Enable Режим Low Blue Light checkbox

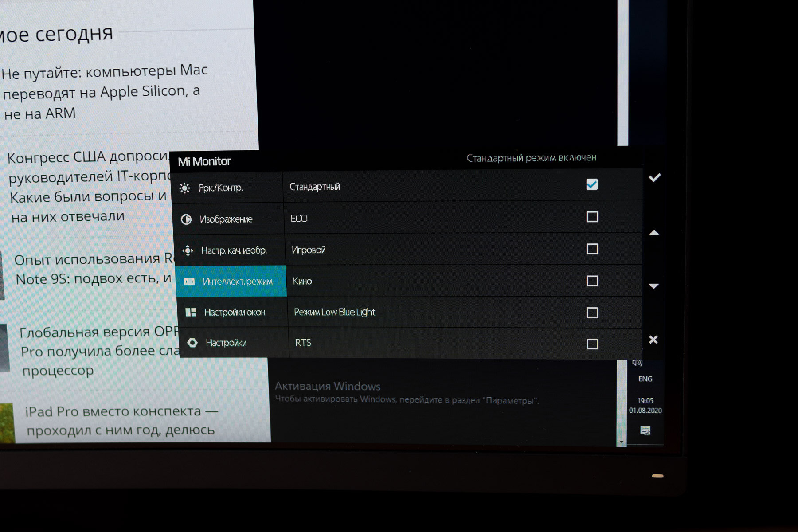(592, 313)
